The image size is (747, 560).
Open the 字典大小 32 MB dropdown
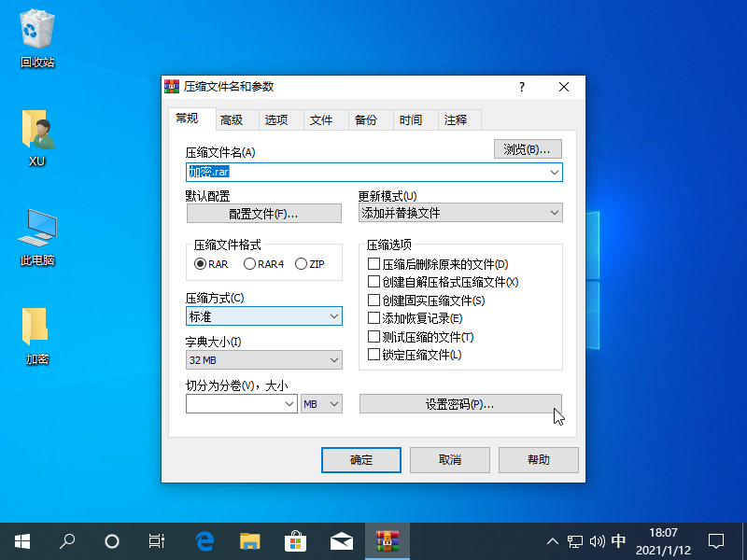264,360
